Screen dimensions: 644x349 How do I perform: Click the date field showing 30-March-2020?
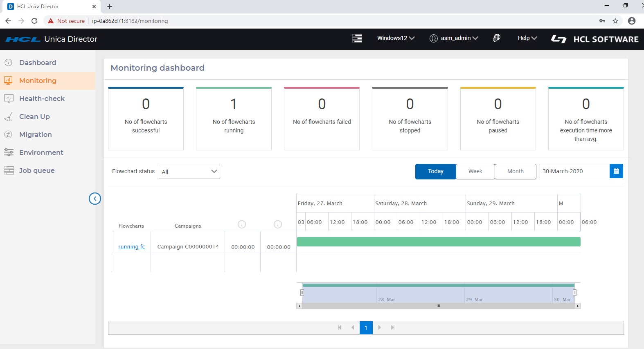(x=574, y=171)
